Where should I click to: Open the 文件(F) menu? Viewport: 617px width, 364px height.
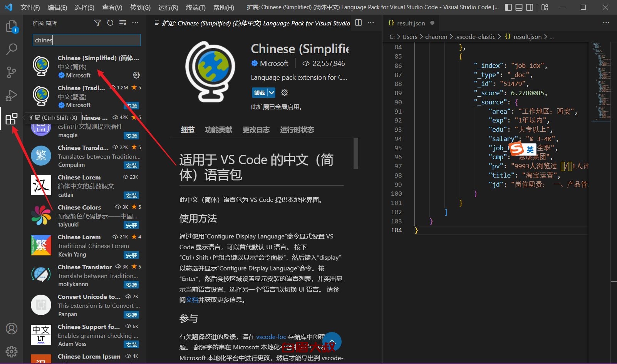tap(30, 7)
